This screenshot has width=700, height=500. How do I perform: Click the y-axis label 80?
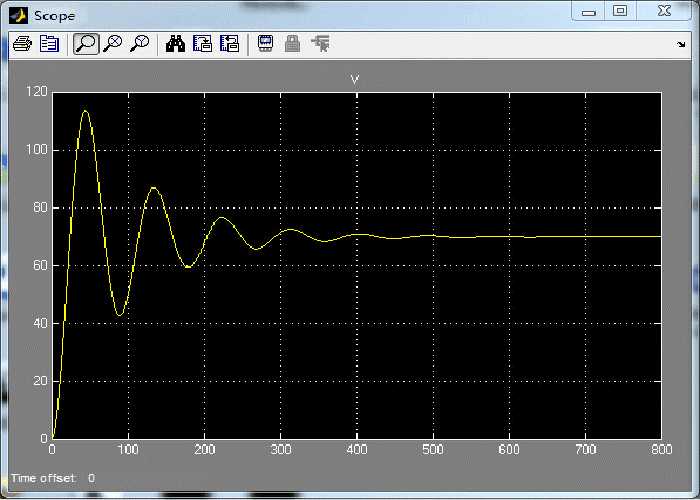click(x=40, y=208)
